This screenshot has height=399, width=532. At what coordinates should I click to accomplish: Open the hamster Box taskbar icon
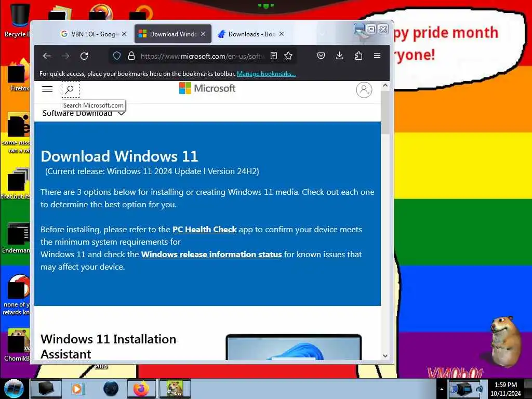pos(175,389)
